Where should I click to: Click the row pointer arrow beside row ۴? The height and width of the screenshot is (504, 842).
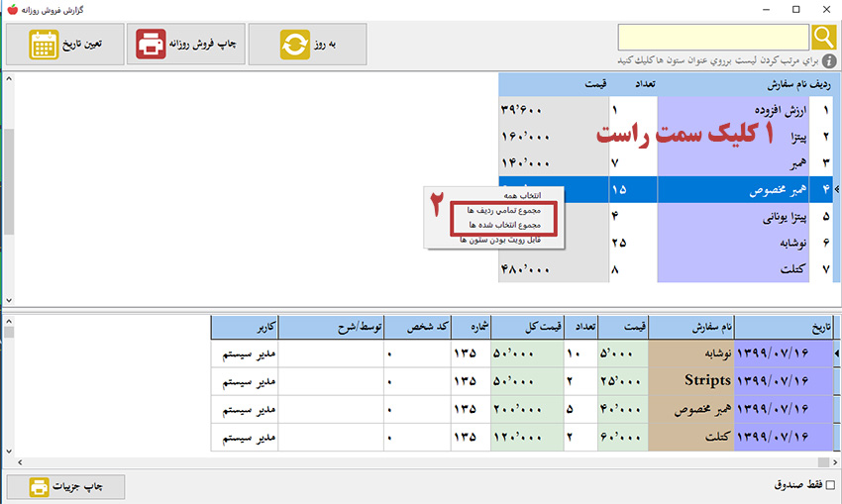tap(837, 187)
